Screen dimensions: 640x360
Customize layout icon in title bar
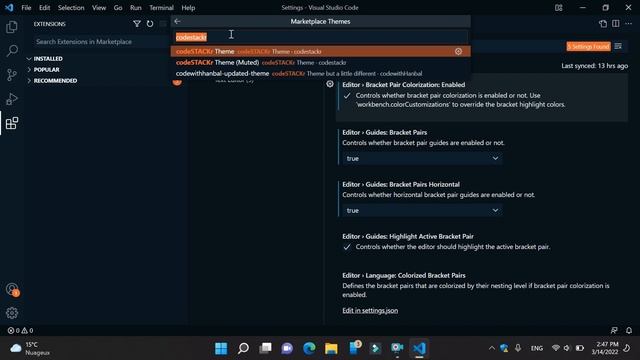tap(558, 8)
